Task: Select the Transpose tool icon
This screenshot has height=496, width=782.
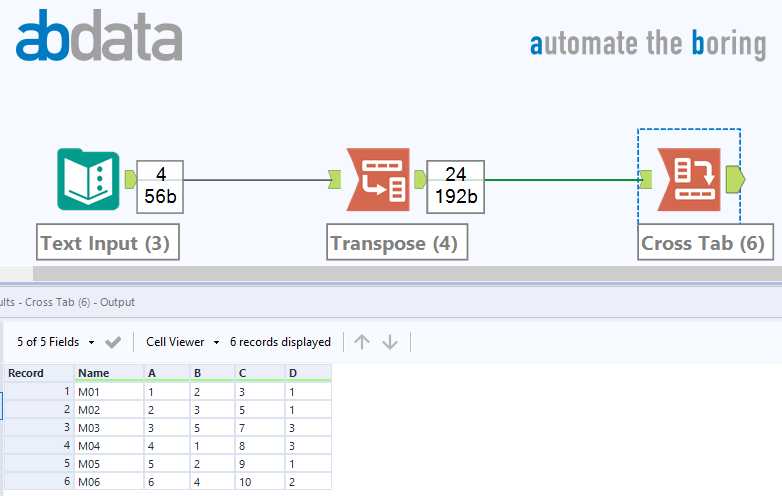Action: tap(378, 179)
